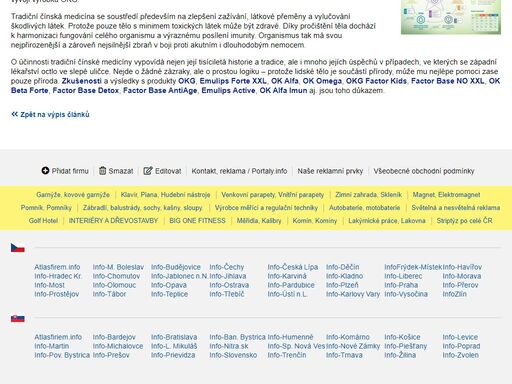Open Autobaterie, motobaterie link
Viewport: 512px width, 384px height.
364,208
